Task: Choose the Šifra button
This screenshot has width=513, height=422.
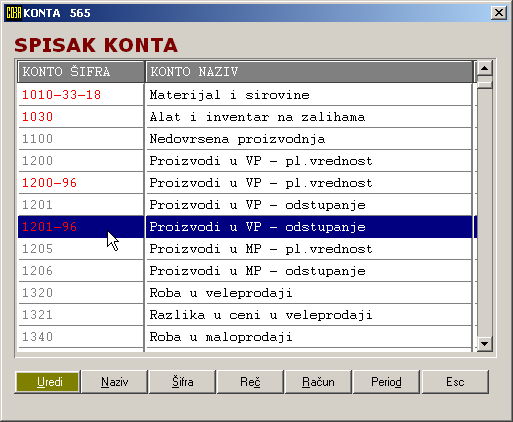Action: 183,382
